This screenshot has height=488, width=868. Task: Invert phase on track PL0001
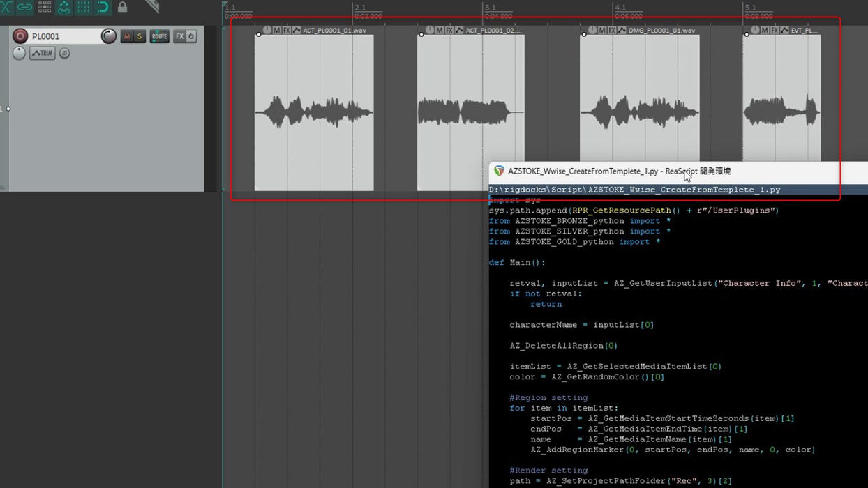pos(64,54)
